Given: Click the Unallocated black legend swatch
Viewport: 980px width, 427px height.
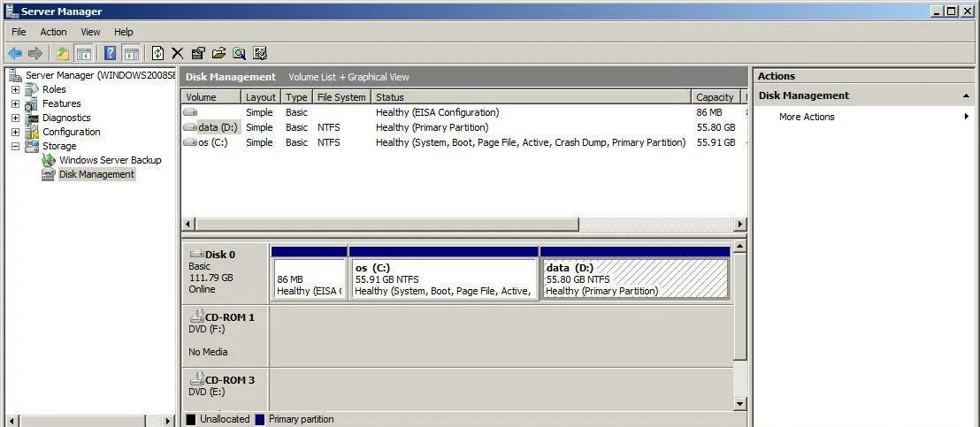Looking at the screenshot, I should [191, 420].
